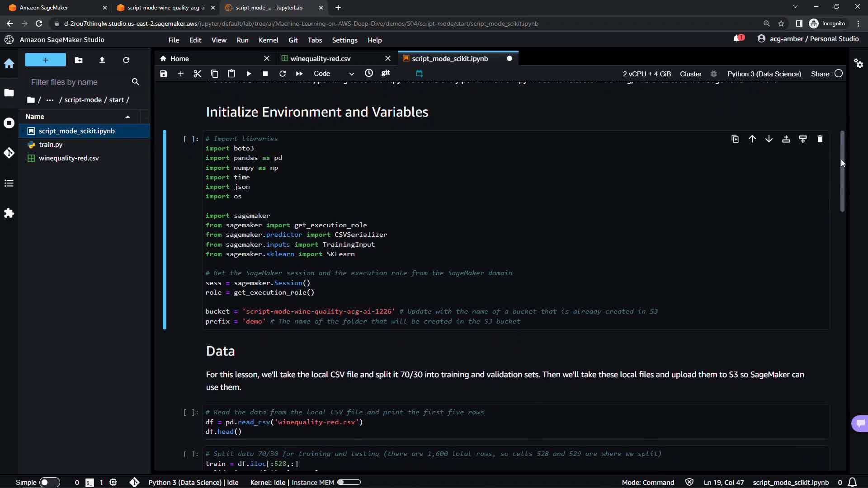
Task: Move the cell down with arrow icon
Action: [769, 139]
